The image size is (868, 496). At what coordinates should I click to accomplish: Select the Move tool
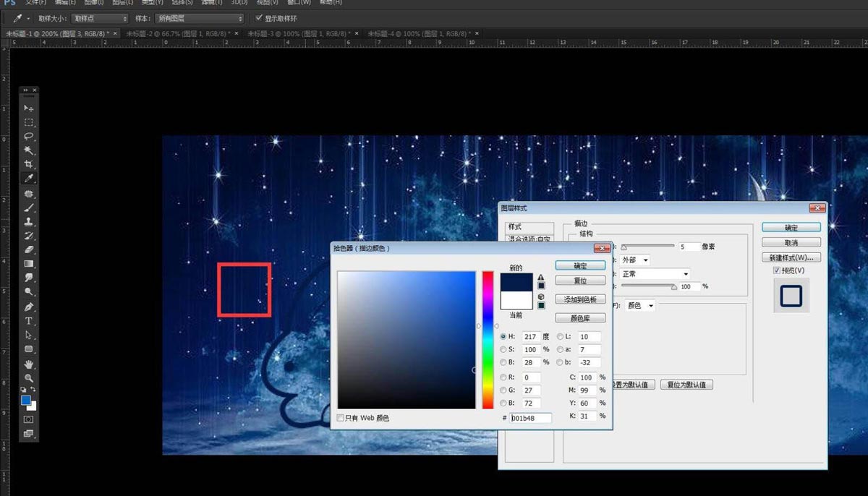(29, 108)
